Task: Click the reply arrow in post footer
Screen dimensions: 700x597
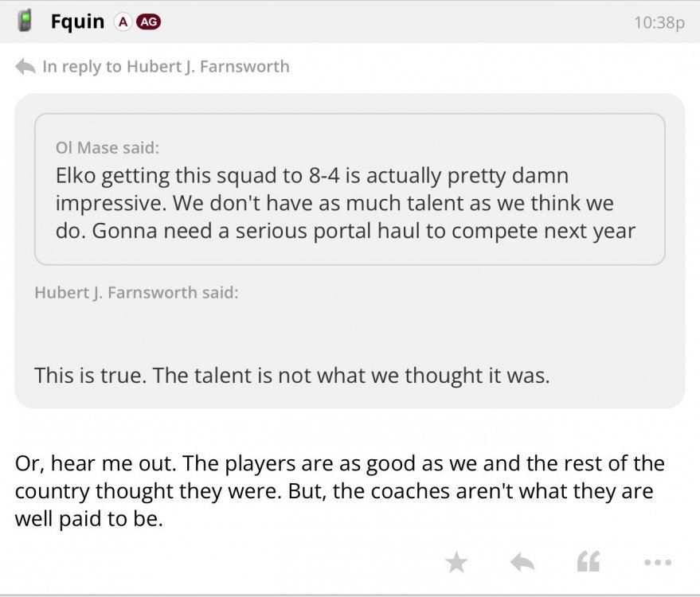Action: point(522,563)
